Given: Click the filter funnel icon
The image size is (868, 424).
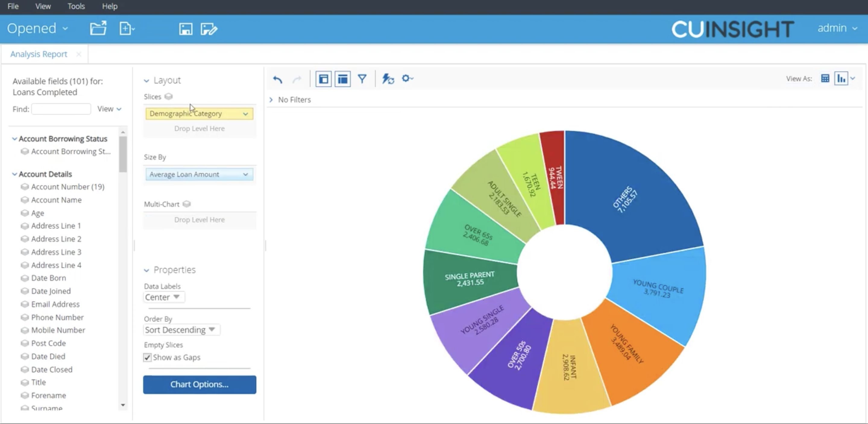Looking at the screenshot, I should 362,79.
